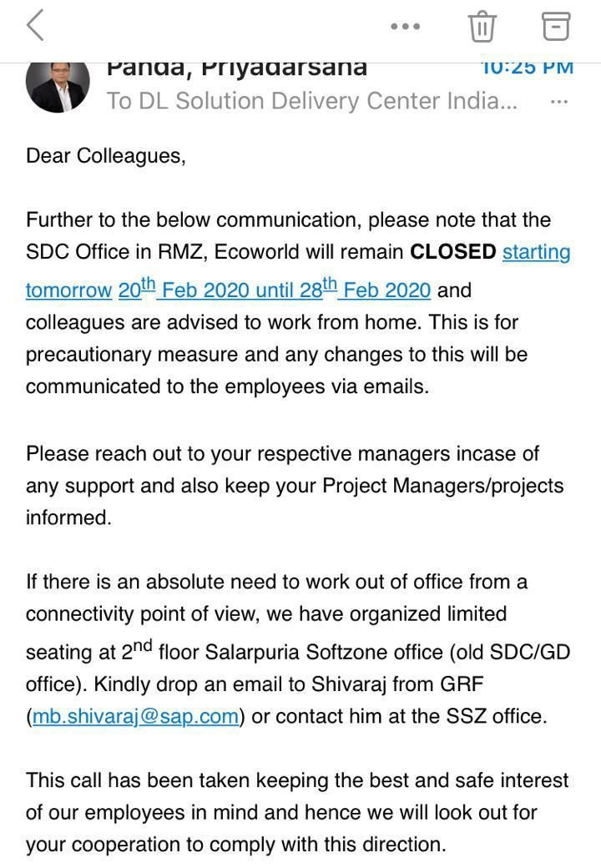Viewport: 601px width, 868px height.
Task: Tap the paragraph about respective managers
Action: click(x=295, y=486)
